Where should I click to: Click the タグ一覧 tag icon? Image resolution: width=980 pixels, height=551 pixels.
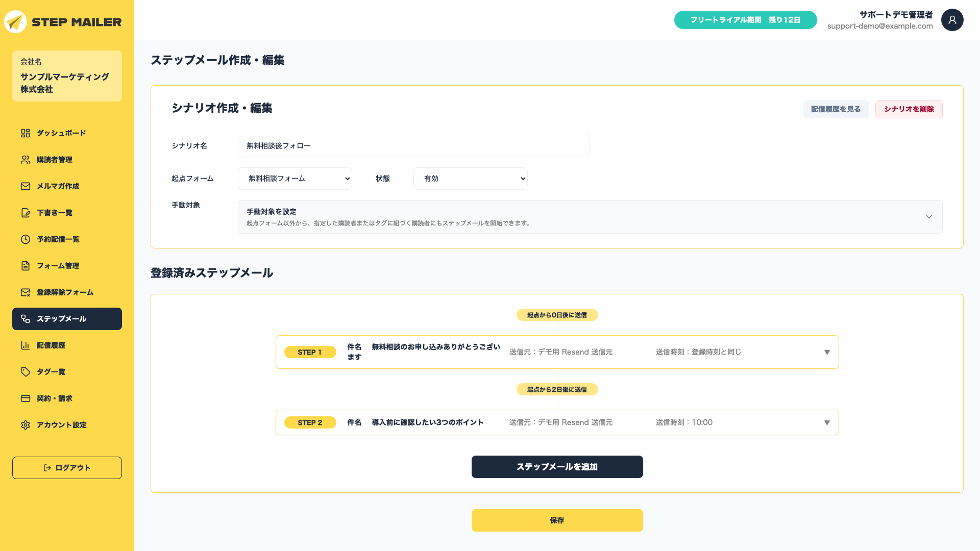coord(26,372)
